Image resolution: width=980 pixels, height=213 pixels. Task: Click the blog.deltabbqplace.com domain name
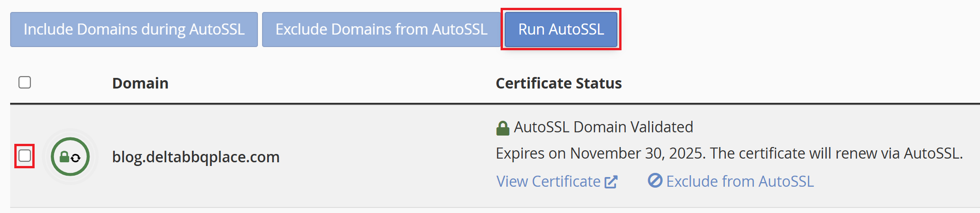196,157
